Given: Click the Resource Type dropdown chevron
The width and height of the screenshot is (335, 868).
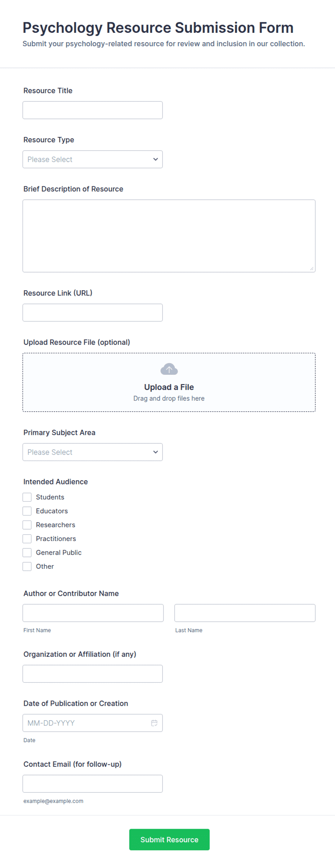Looking at the screenshot, I should 156,159.
